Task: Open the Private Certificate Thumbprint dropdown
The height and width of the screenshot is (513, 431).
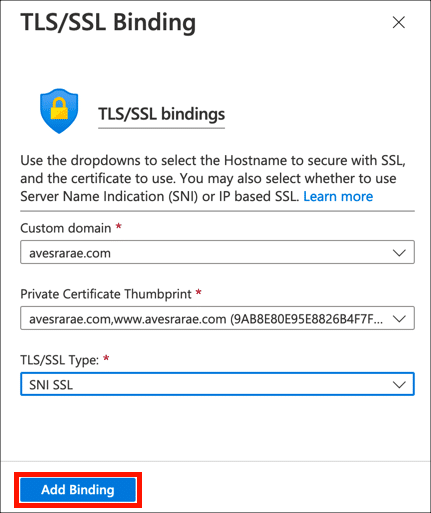Action: (217, 318)
